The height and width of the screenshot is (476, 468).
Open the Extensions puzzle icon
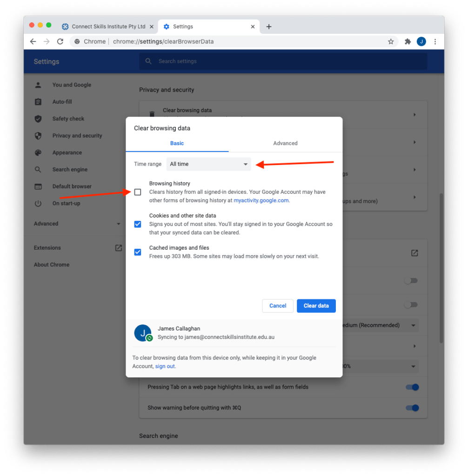click(408, 41)
